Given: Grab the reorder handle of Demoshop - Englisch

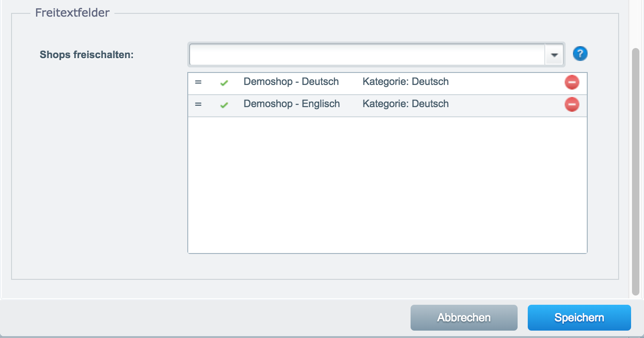Looking at the screenshot, I should pyautogui.click(x=198, y=104).
